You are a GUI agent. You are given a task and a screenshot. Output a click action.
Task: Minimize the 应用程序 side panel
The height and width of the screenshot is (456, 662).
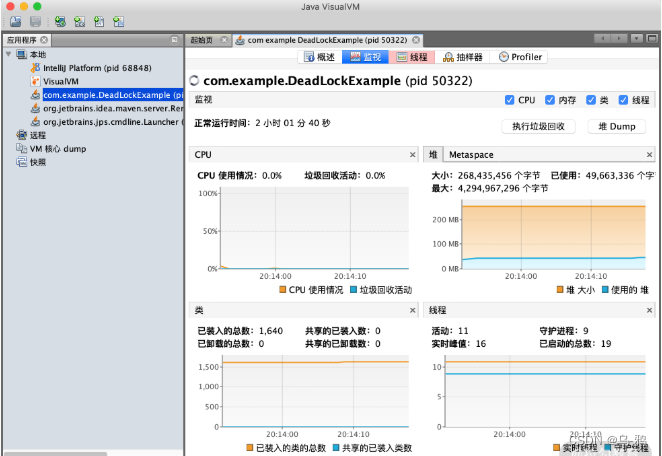tap(174, 39)
